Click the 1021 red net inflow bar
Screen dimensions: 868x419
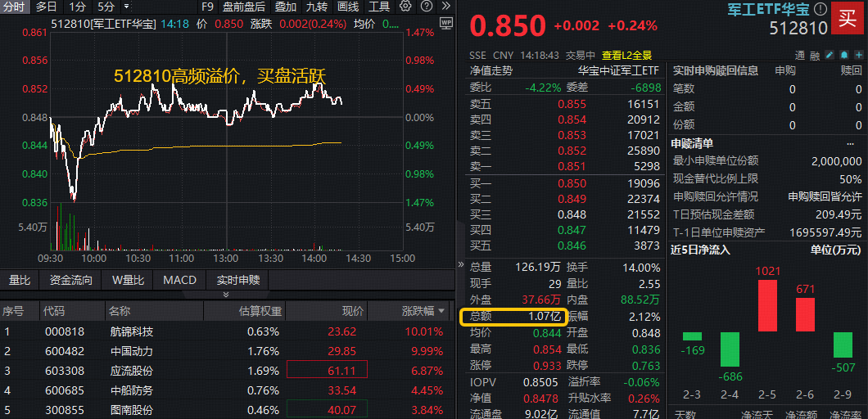(x=767, y=305)
